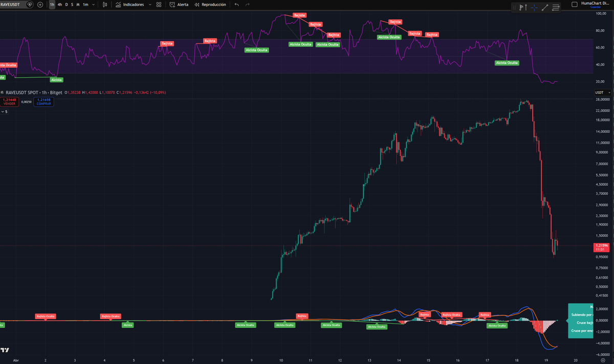The image size is (614, 364).
Task: Switch to the 1m timeframe
Action: (85, 4)
